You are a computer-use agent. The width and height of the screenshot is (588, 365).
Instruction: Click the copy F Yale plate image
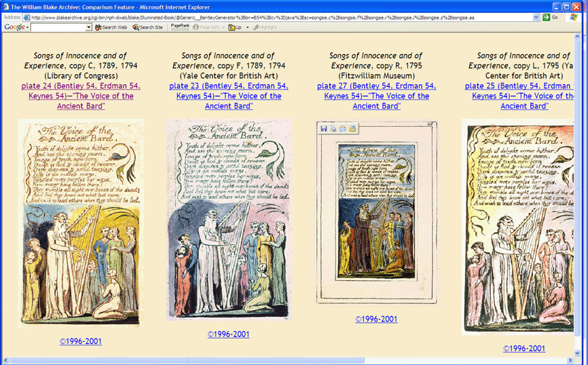tap(229, 220)
